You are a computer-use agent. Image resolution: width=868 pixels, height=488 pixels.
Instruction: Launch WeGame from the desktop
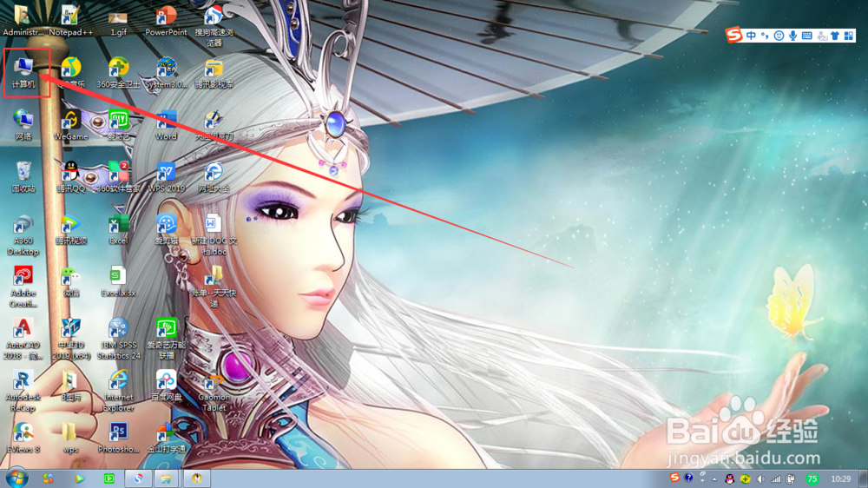(70, 125)
